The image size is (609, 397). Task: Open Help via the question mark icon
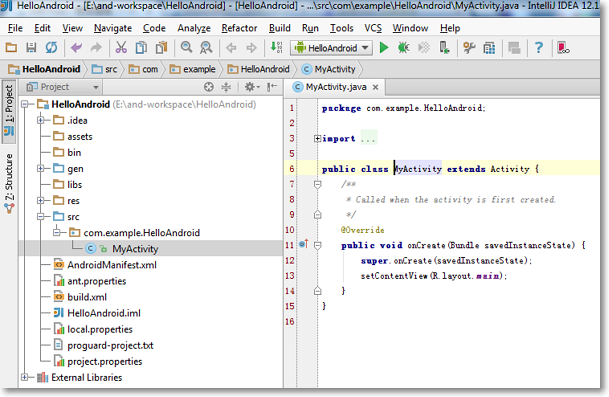click(539, 48)
